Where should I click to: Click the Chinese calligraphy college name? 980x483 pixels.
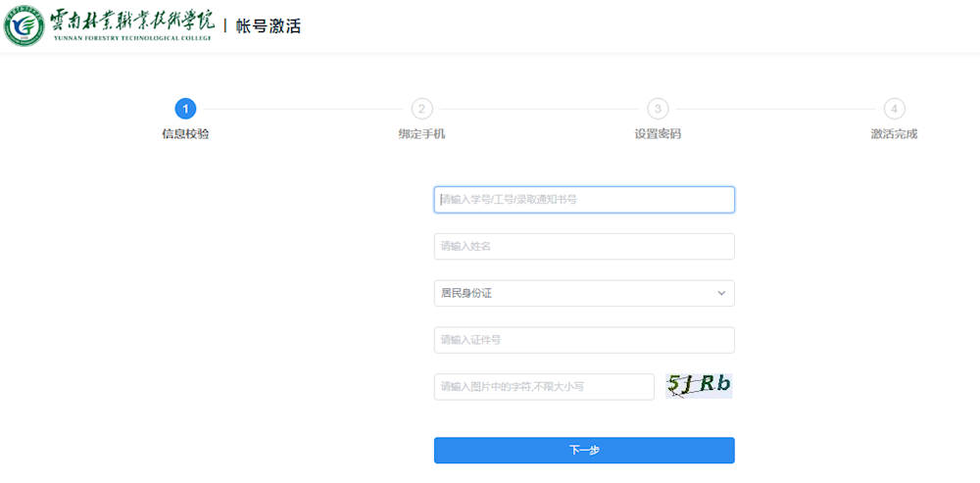pos(131,20)
